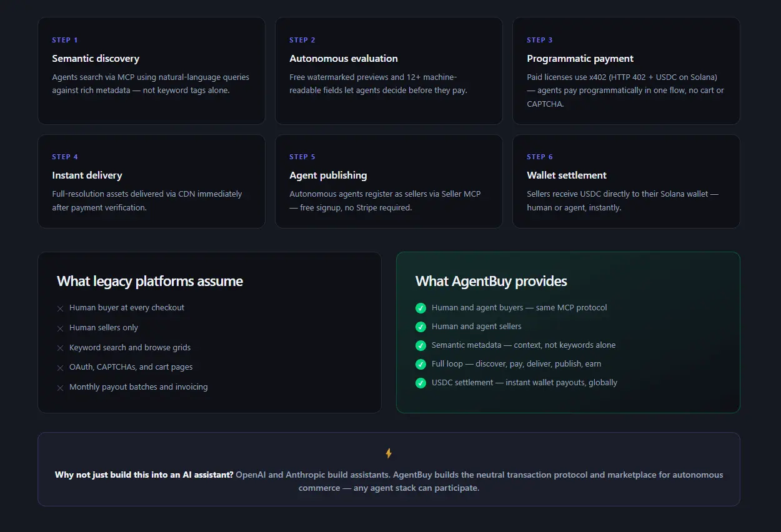
Task: Click the lightning bolt icon
Action: [x=389, y=453]
